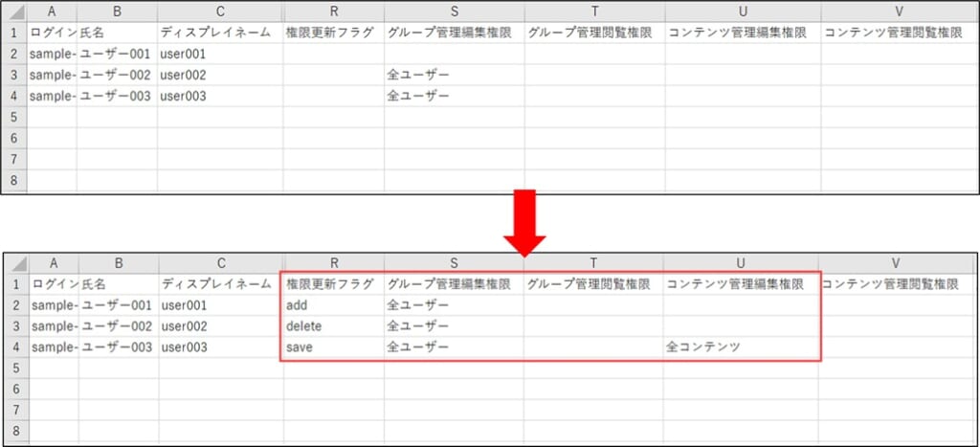
Task: Select row 1 header in lower sheet
Action: point(17,284)
